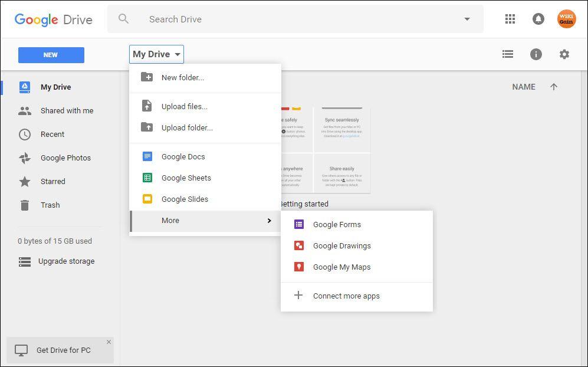Open Recent files section

coord(52,135)
